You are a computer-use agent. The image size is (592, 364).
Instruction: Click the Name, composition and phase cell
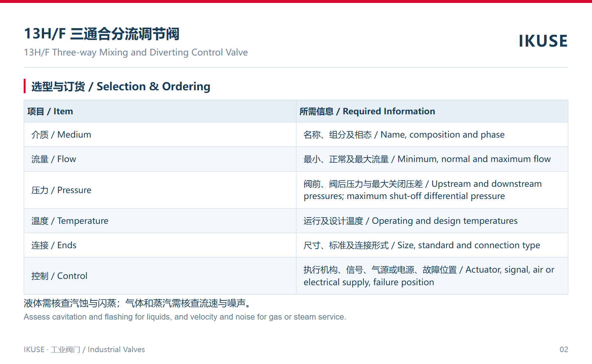click(x=432, y=135)
